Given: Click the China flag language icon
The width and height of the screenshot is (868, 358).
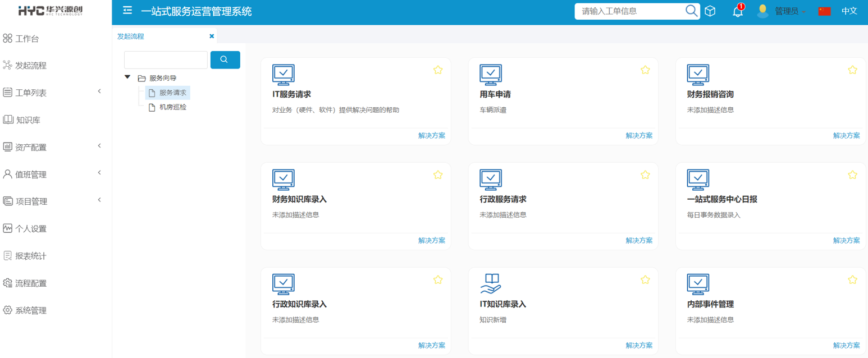Looking at the screenshot, I should 824,11.
